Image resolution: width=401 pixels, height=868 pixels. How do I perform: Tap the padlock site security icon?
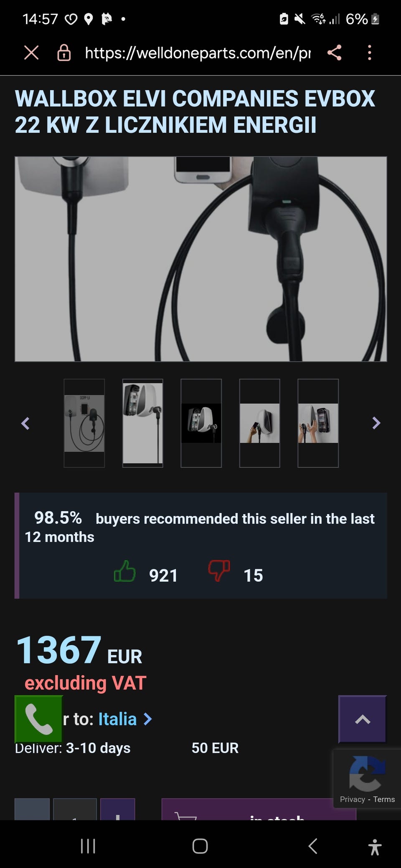tap(64, 53)
